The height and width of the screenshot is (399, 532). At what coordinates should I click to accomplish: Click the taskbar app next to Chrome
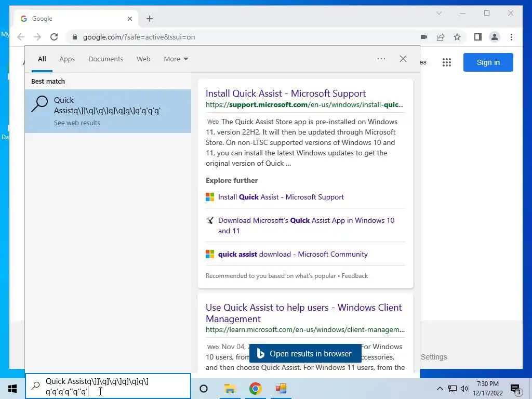(281, 389)
